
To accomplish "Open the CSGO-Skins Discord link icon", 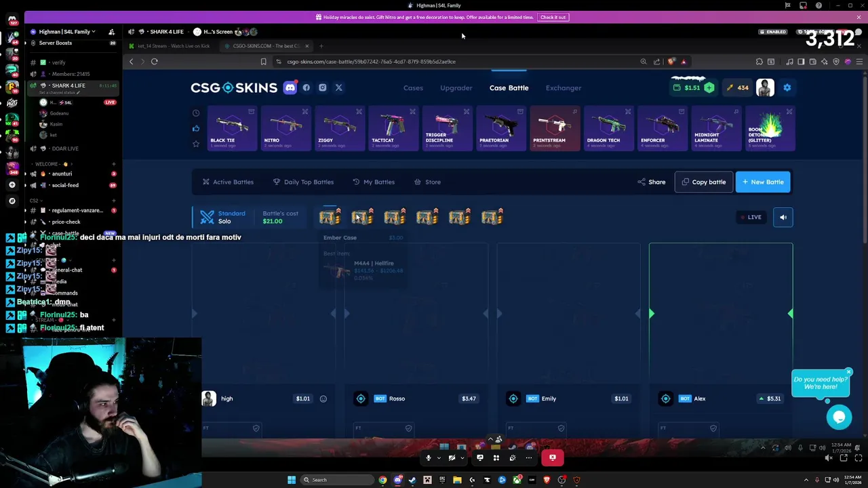I will pyautogui.click(x=290, y=87).
